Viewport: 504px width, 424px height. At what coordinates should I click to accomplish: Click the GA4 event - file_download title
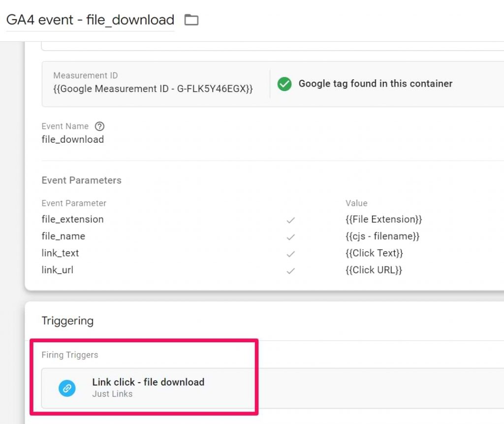(x=90, y=20)
